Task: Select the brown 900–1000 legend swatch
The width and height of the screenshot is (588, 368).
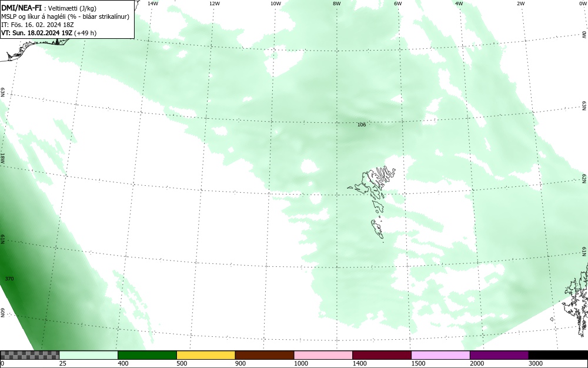Action: coord(265,355)
